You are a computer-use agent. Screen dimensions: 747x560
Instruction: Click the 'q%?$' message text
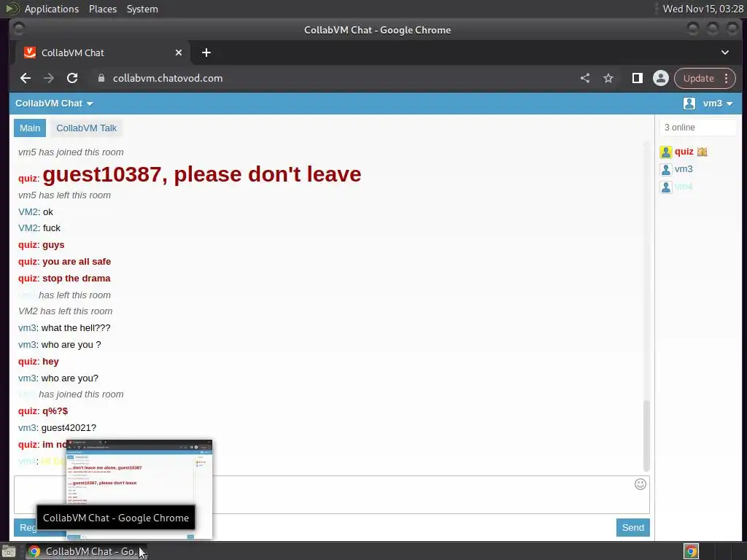pos(55,411)
